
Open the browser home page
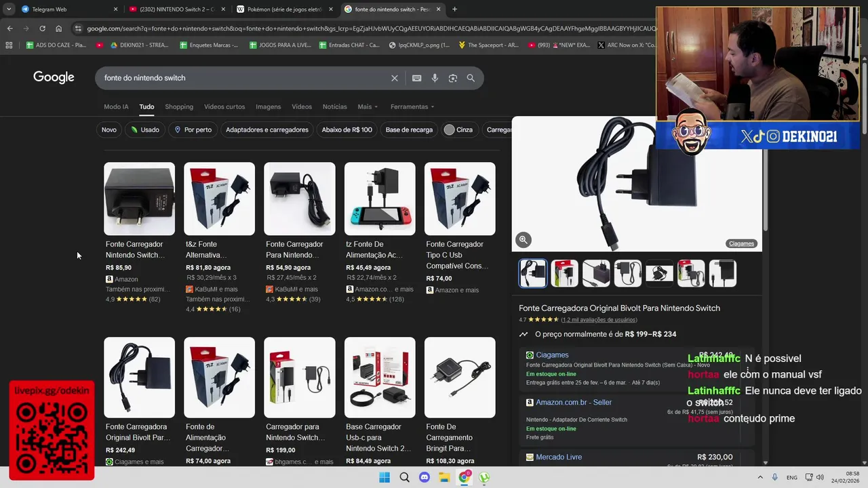(58, 28)
